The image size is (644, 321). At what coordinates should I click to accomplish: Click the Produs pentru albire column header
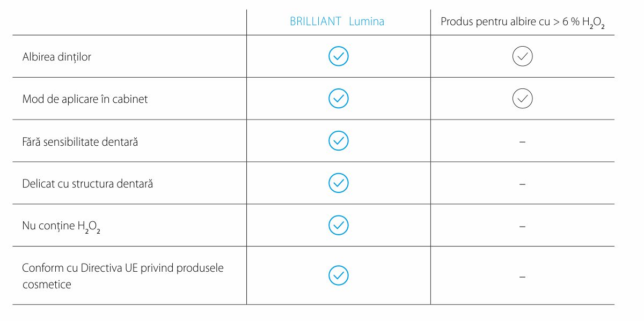522,23
